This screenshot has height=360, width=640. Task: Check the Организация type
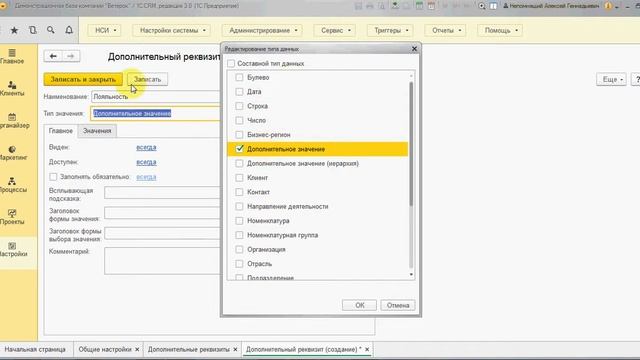[x=239, y=249]
